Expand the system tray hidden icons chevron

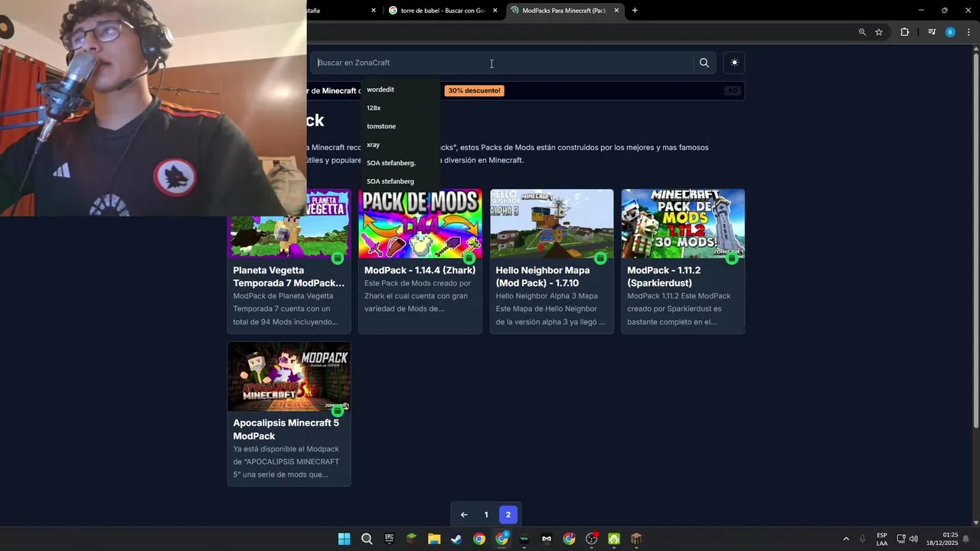tap(846, 539)
